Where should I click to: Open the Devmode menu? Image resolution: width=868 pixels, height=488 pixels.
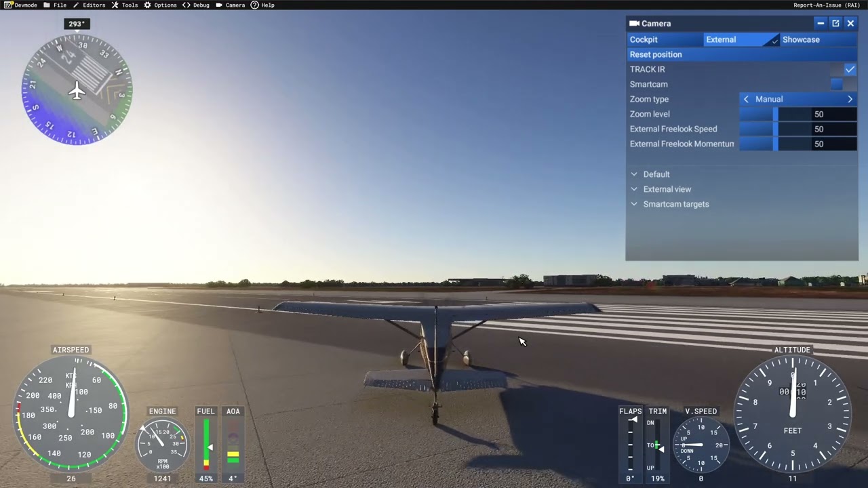(x=20, y=5)
